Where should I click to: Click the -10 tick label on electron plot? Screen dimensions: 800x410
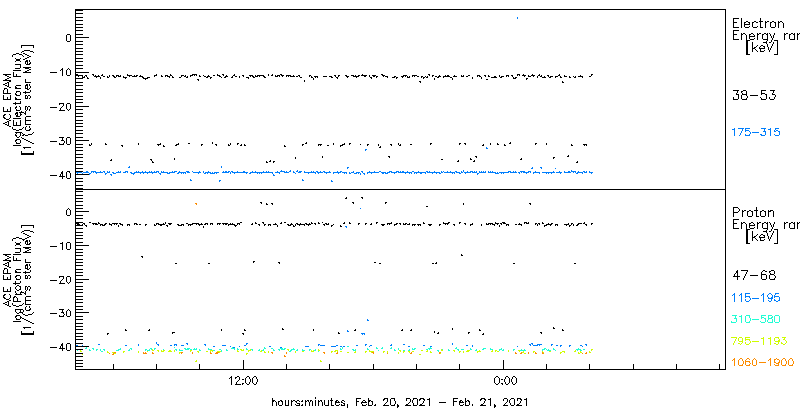click(x=63, y=72)
